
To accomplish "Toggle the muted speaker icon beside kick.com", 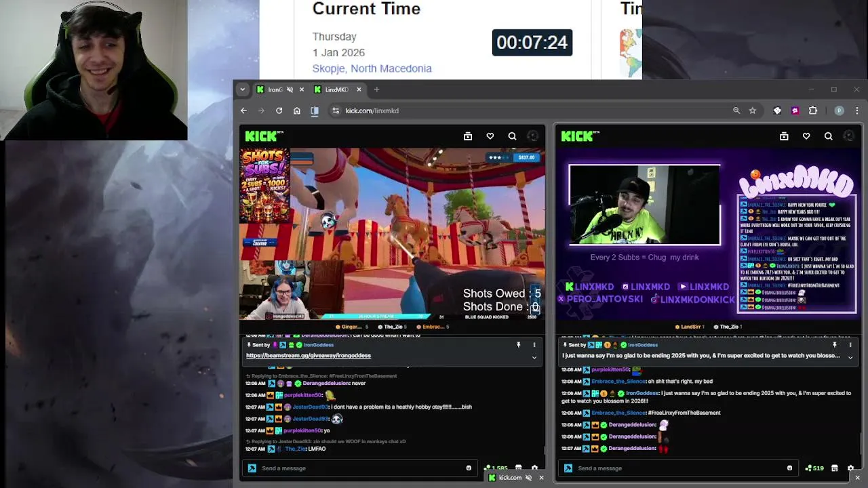I will (x=529, y=478).
